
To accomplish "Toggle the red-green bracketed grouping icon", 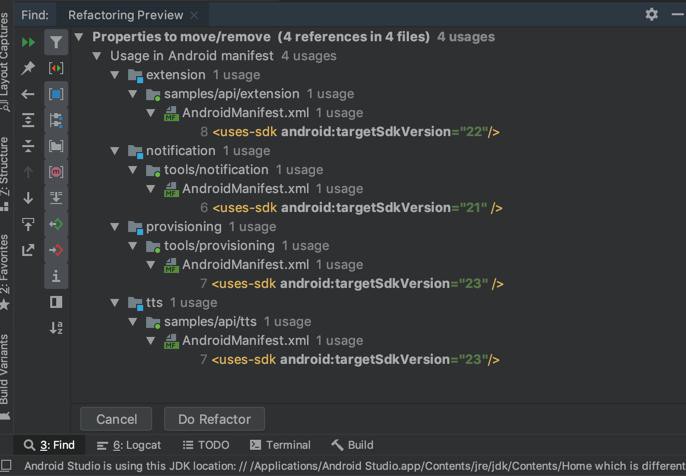I will 56,68.
